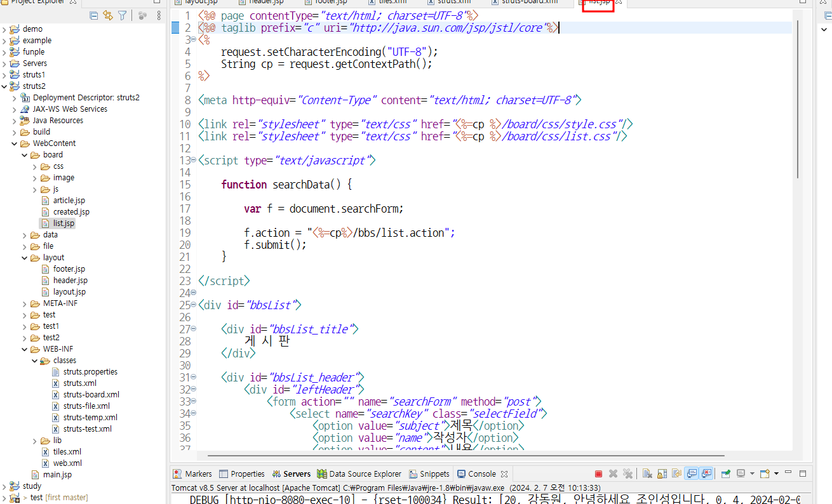Open struts-temp.xml in classes folder
Viewport: 832px width, 504px height.
pos(90,418)
